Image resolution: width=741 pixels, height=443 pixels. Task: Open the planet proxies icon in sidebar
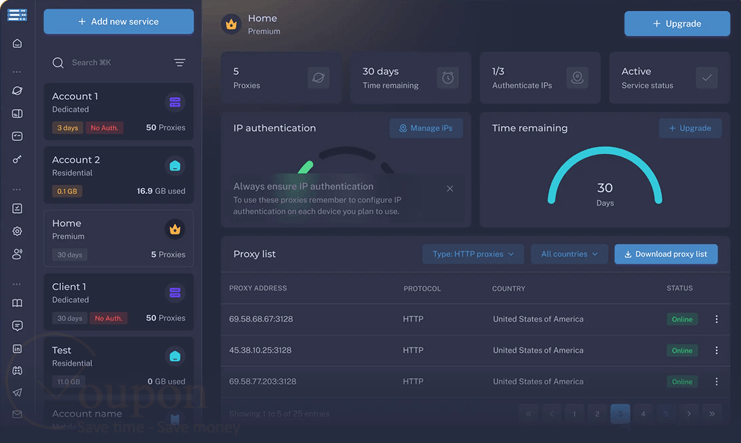[x=17, y=90]
